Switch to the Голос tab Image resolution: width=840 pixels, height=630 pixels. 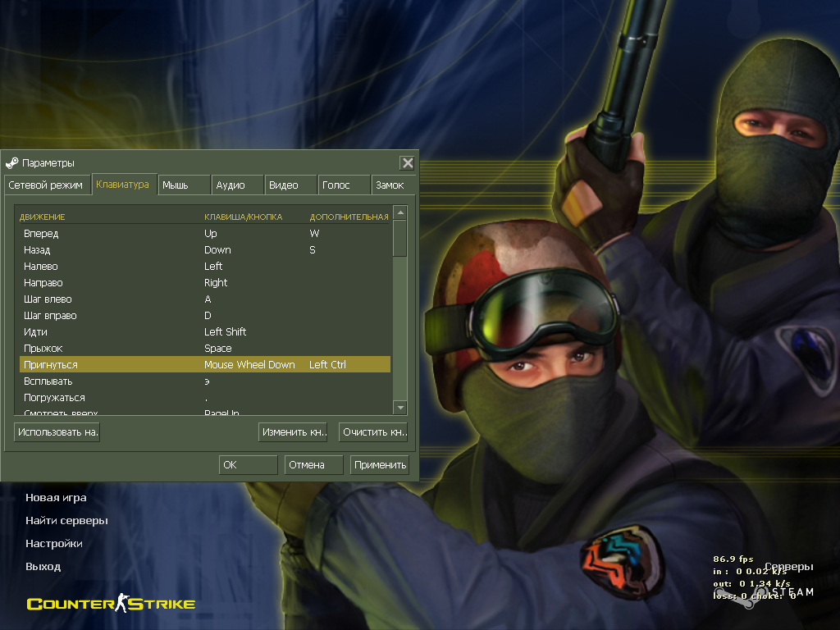coord(344,185)
